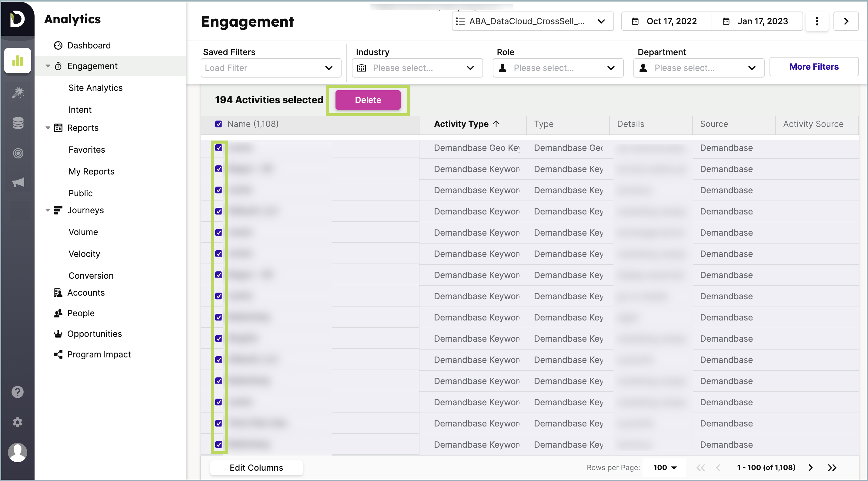Click the Details column header
868x481 pixels.
click(x=630, y=124)
